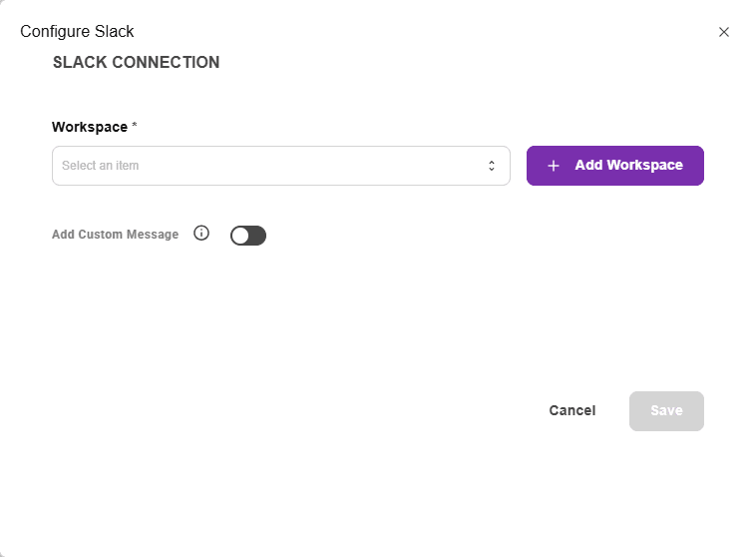Click the "Configure Slack" dialog title
756x557 pixels.
pos(77,32)
